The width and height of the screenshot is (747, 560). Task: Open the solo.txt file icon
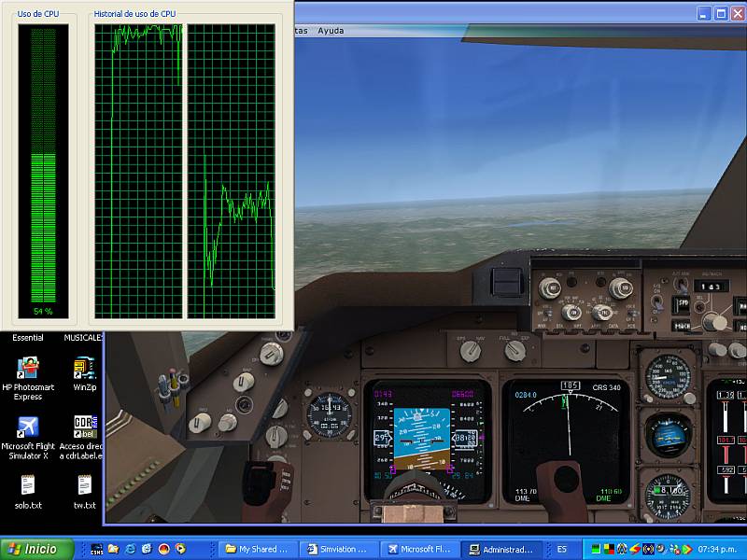click(28, 485)
